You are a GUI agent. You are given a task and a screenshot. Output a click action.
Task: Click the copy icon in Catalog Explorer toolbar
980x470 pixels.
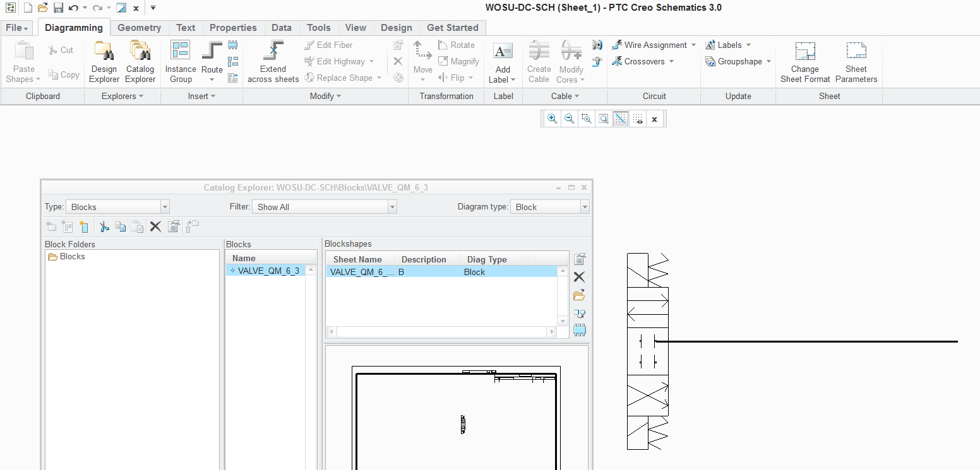(x=121, y=227)
